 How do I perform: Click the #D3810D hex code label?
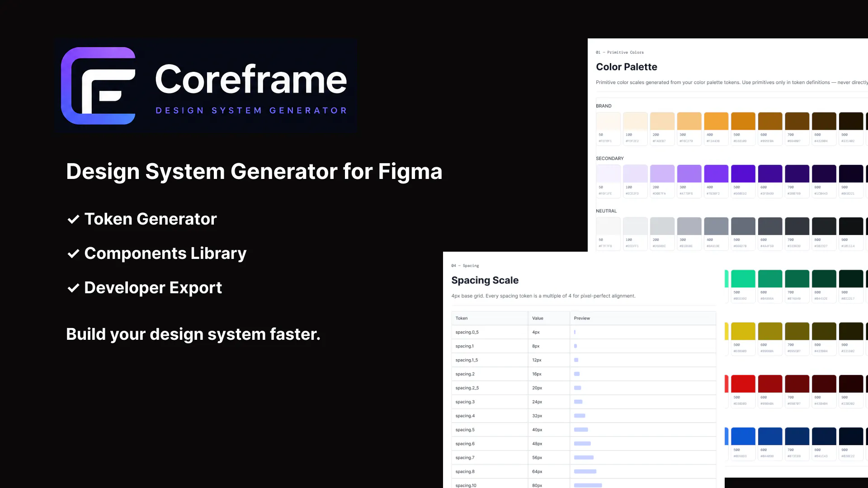tap(740, 141)
